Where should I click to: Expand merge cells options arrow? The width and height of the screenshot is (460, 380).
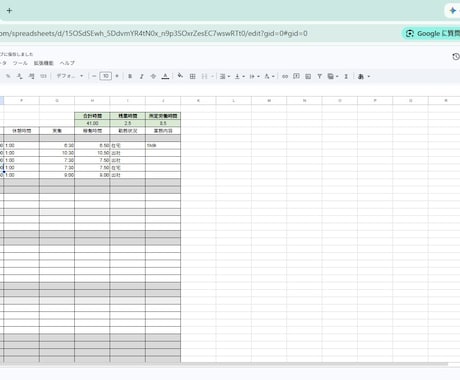pos(212,76)
